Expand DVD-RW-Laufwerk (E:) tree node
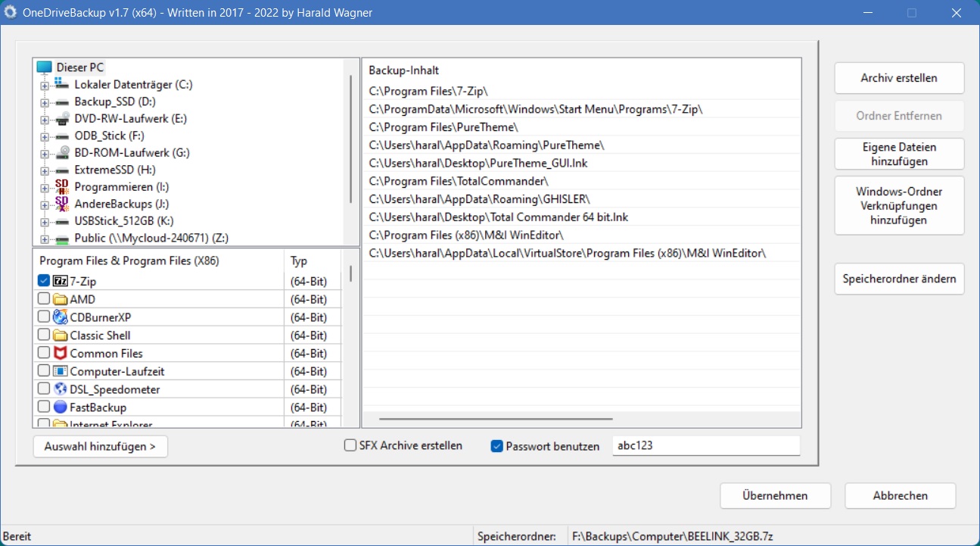The image size is (980, 546). tap(45, 120)
